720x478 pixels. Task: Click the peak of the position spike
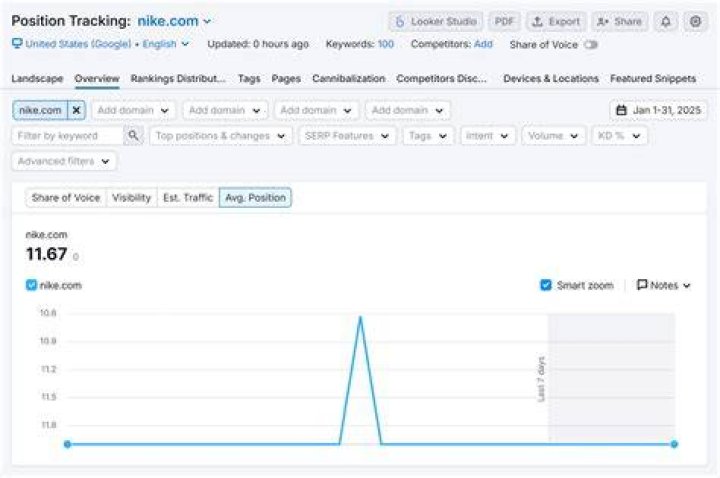[x=360, y=317]
